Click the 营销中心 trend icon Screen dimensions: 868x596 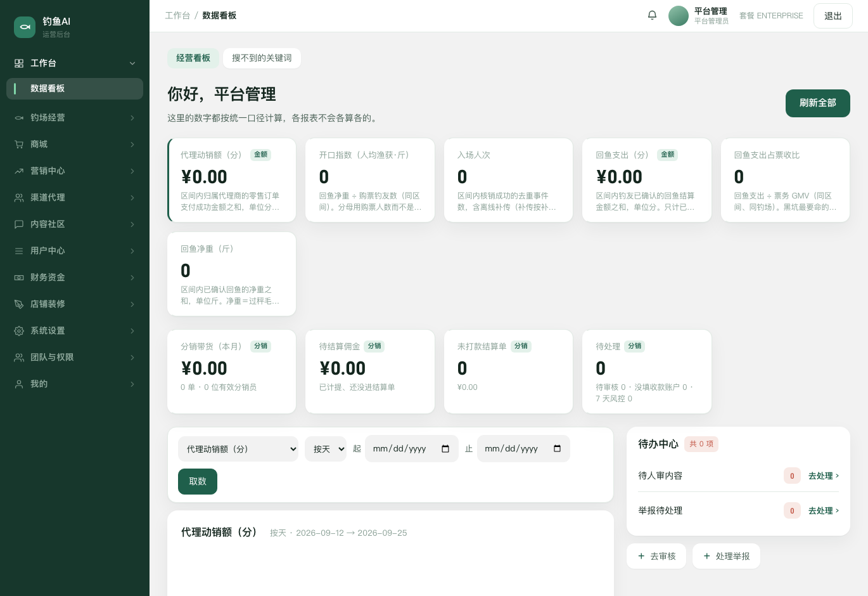[x=19, y=171]
